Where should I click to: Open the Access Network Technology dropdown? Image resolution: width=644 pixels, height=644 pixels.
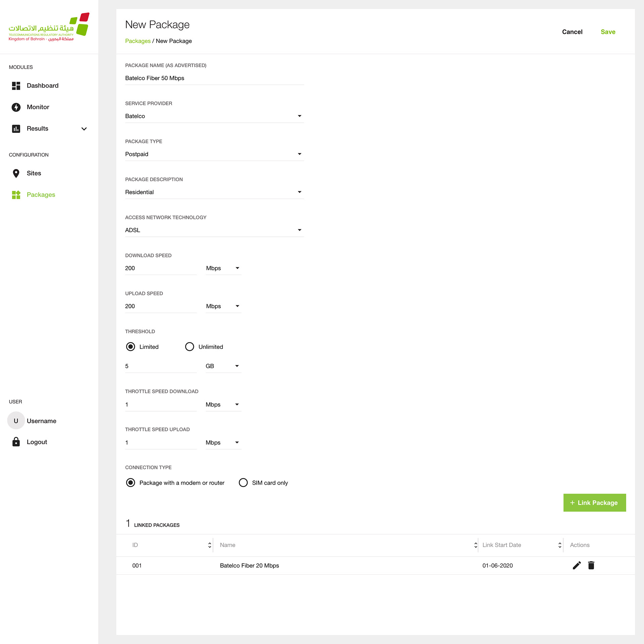(214, 230)
